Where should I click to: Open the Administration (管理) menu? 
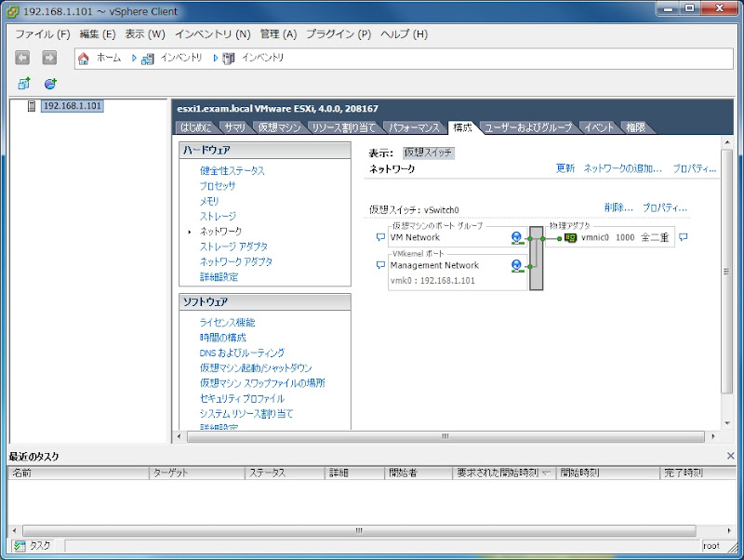click(x=278, y=34)
